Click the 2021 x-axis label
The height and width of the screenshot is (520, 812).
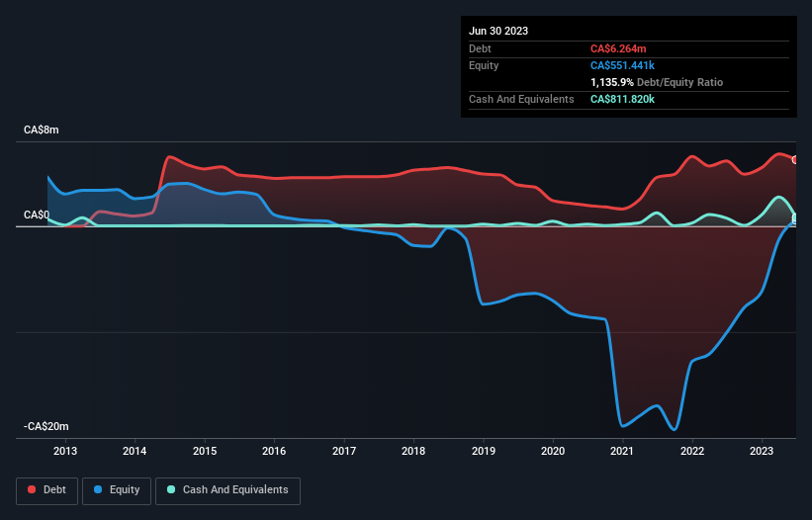coord(622,451)
